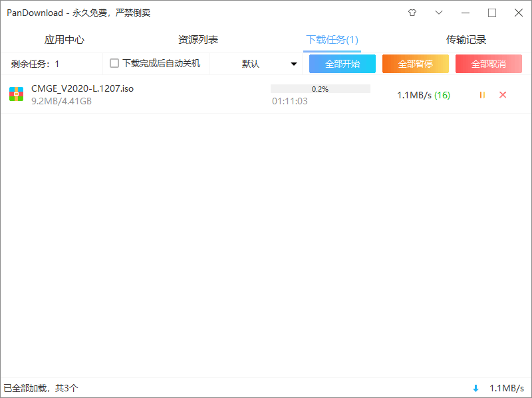Click the ISO file type icon

pos(16,94)
